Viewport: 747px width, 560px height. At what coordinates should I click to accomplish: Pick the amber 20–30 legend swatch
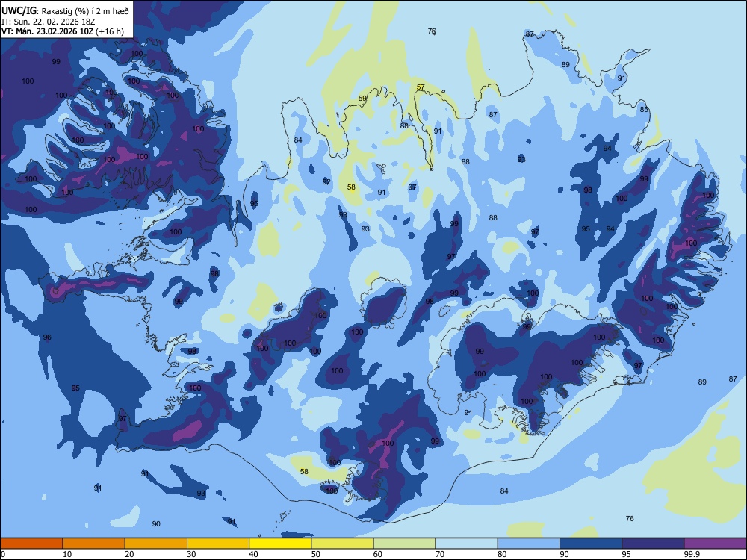156,544
